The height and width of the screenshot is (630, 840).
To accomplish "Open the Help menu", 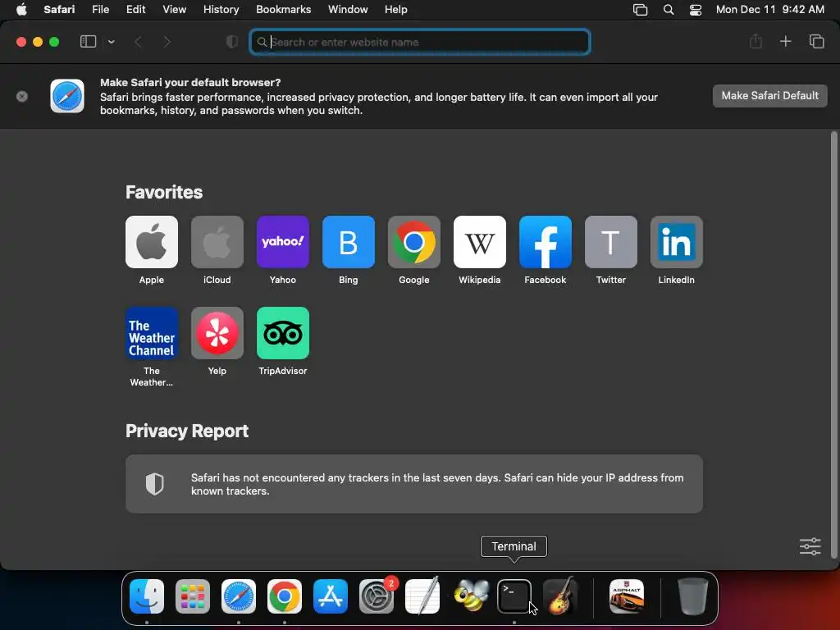I will (x=396, y=10).
